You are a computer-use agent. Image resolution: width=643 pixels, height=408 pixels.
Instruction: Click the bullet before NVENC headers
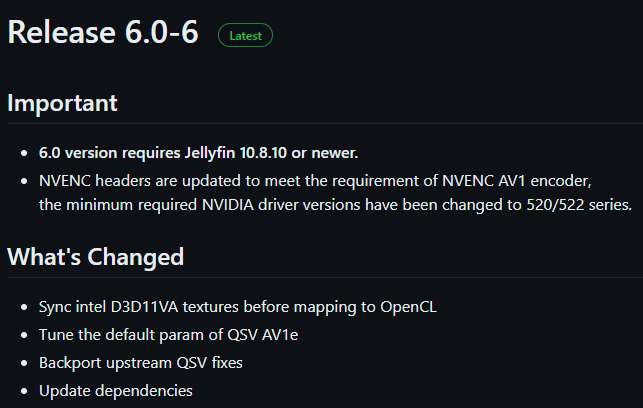(x=24, y=181)
